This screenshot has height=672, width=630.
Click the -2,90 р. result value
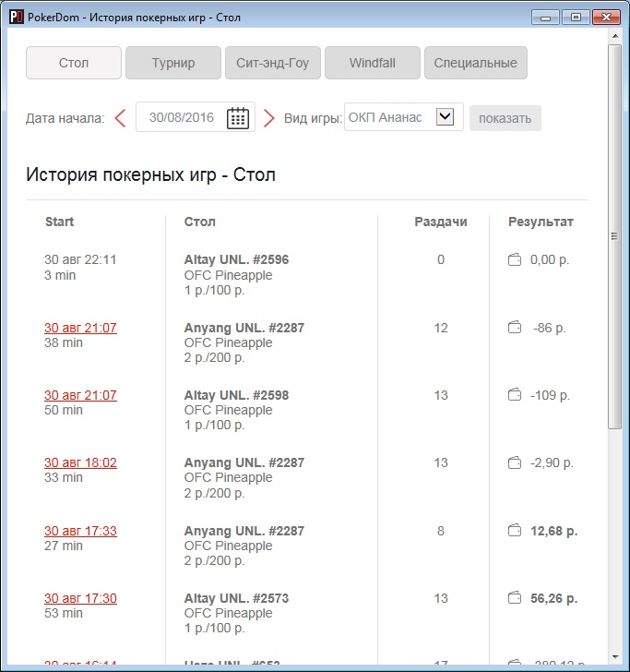coord(552,462)
